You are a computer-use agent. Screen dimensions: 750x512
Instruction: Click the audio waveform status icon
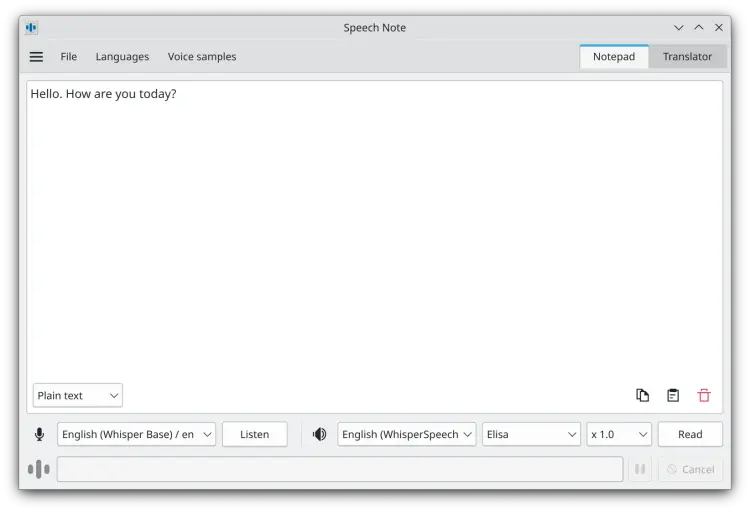39,469
